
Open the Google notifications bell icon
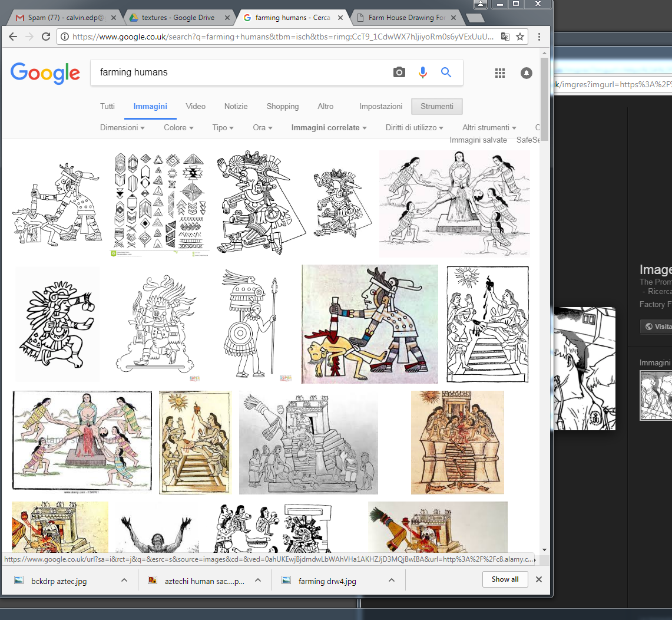point(526,73)
